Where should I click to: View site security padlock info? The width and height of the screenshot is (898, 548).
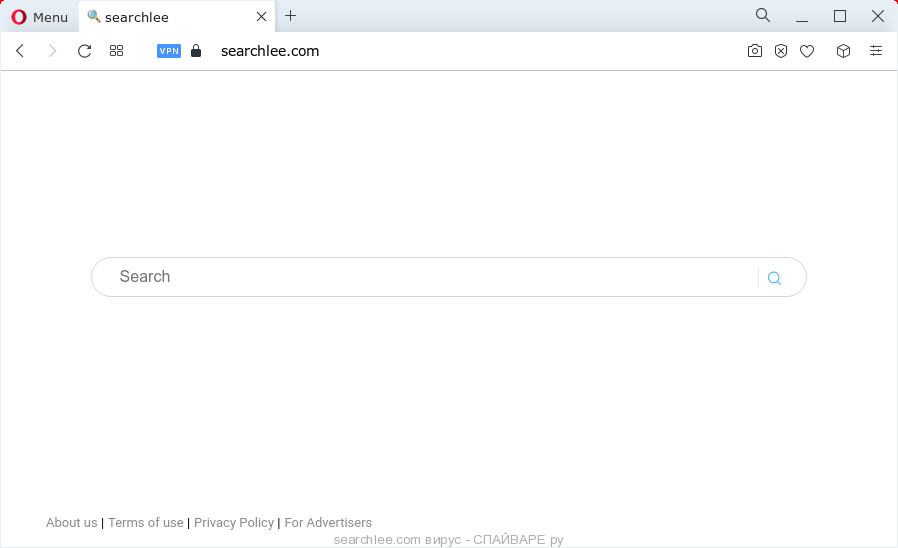tap(196, 51)
